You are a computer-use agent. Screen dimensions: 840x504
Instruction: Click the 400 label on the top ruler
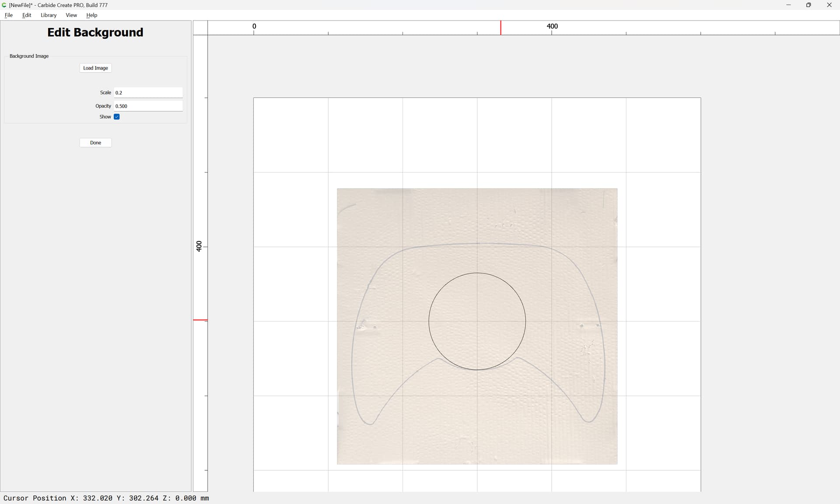click(552, 26)
